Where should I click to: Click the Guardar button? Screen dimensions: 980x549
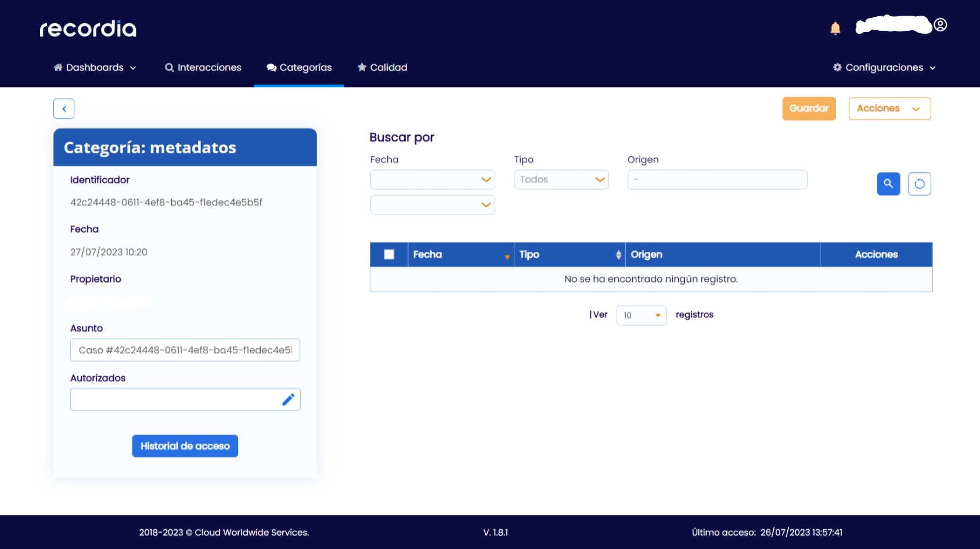[x=809, y=109]
